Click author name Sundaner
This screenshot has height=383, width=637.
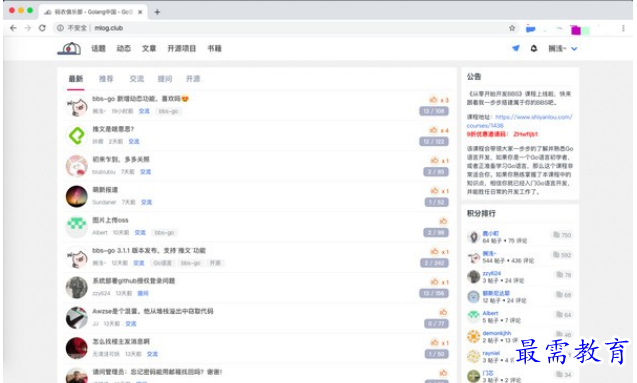[104, 202]
